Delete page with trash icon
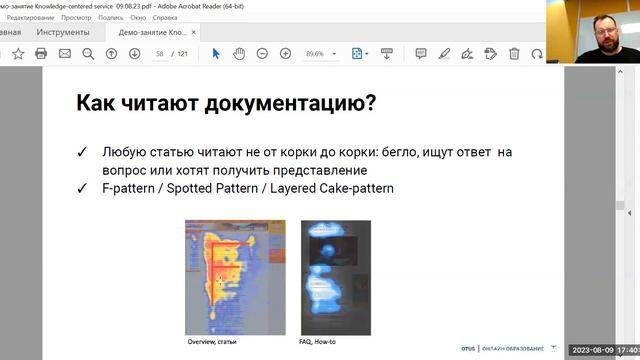 coord(514,53)
